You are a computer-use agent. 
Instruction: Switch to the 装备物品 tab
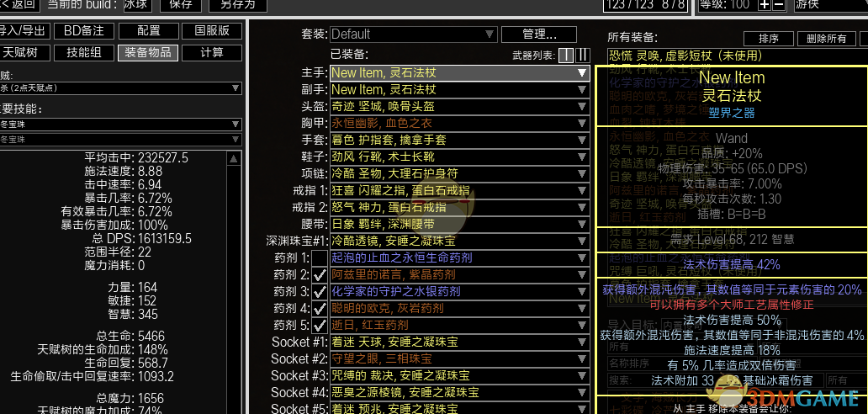[148, 52]
